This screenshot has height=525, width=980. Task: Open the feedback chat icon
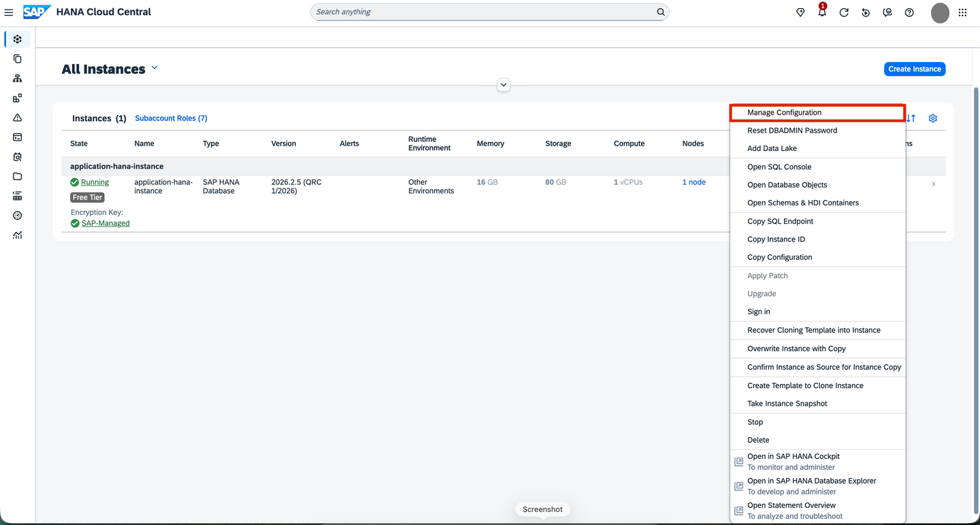pos(887,12)
